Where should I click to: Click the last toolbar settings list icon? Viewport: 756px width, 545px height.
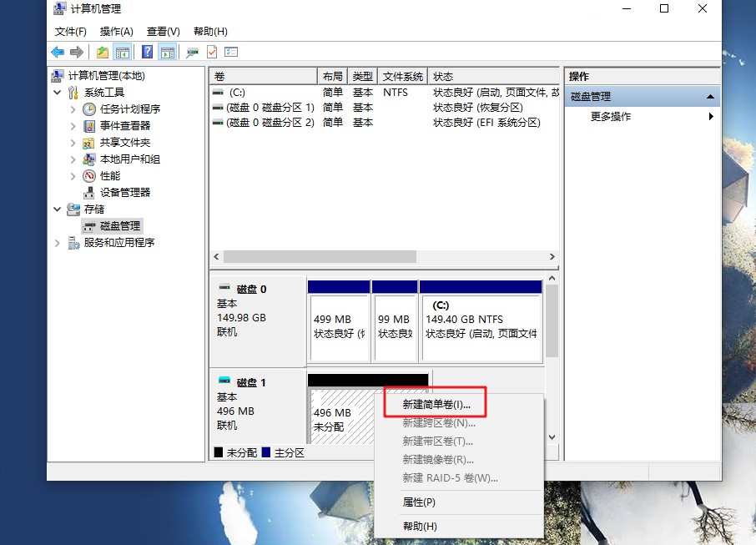click(x=231, y=52)
